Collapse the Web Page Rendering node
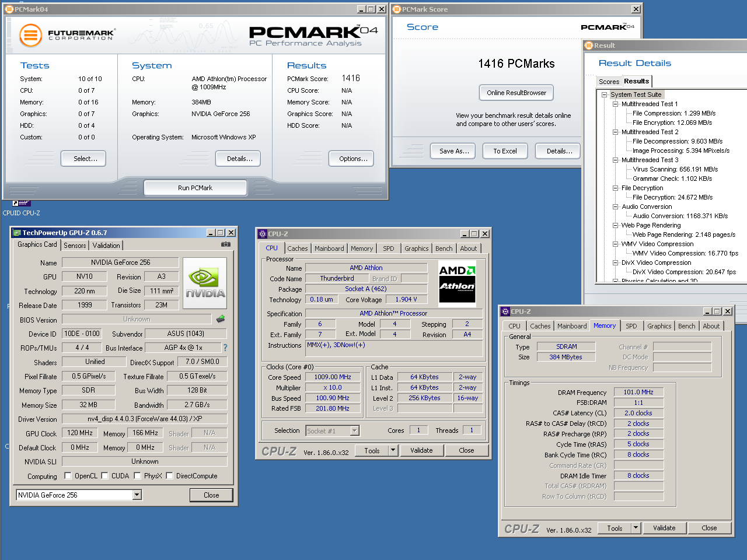747x560 pixels. [615, 225]
